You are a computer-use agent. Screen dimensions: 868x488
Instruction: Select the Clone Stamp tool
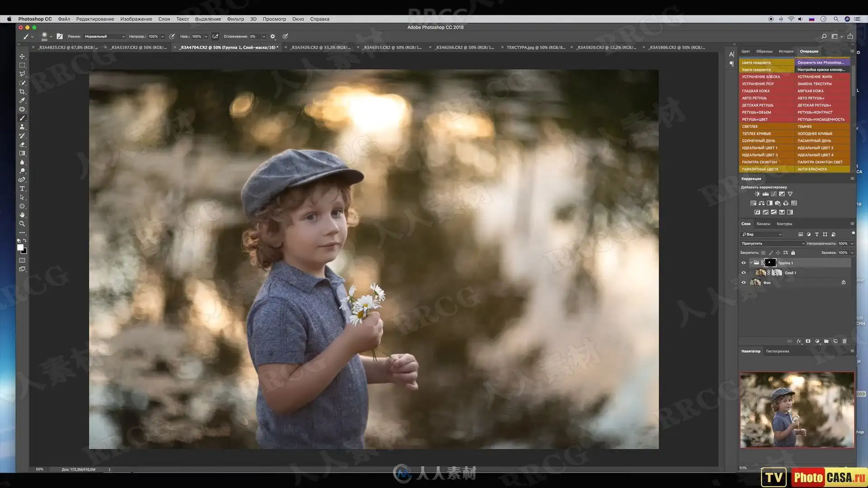[22, 127]
